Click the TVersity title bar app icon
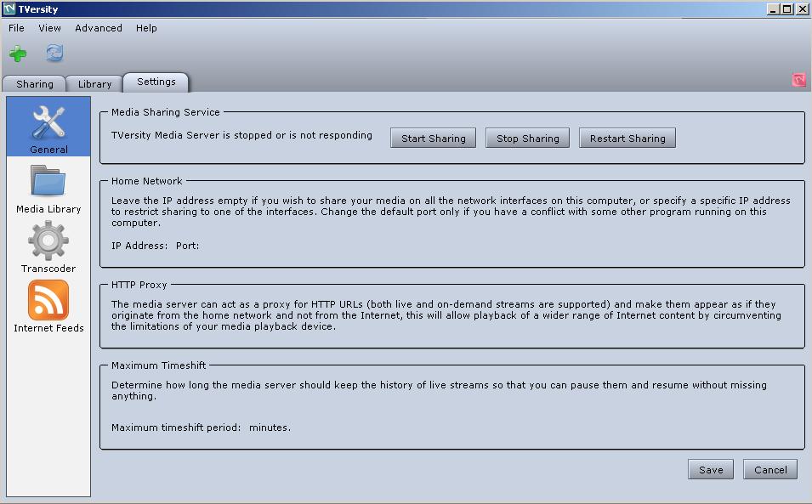 click(9, 8)
